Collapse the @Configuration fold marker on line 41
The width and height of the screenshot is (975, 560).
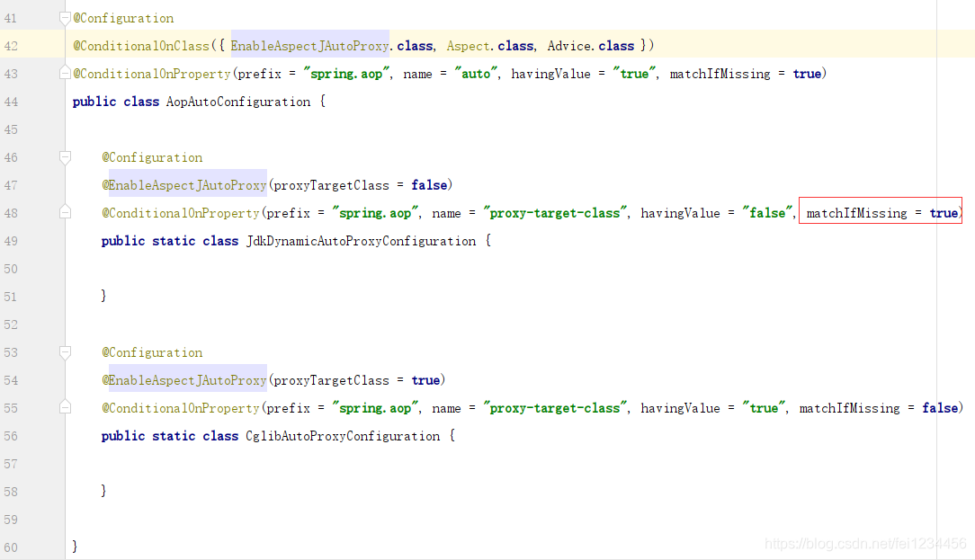point(63,15)
